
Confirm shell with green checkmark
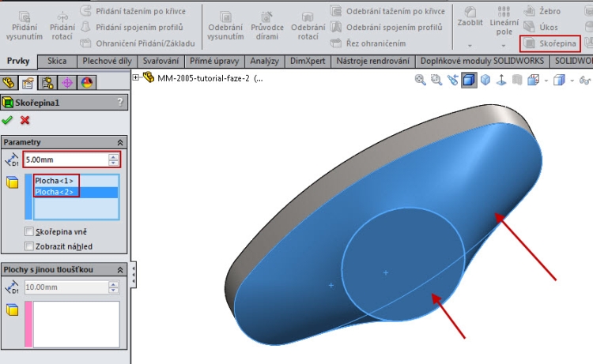click(x=7, y=121)
